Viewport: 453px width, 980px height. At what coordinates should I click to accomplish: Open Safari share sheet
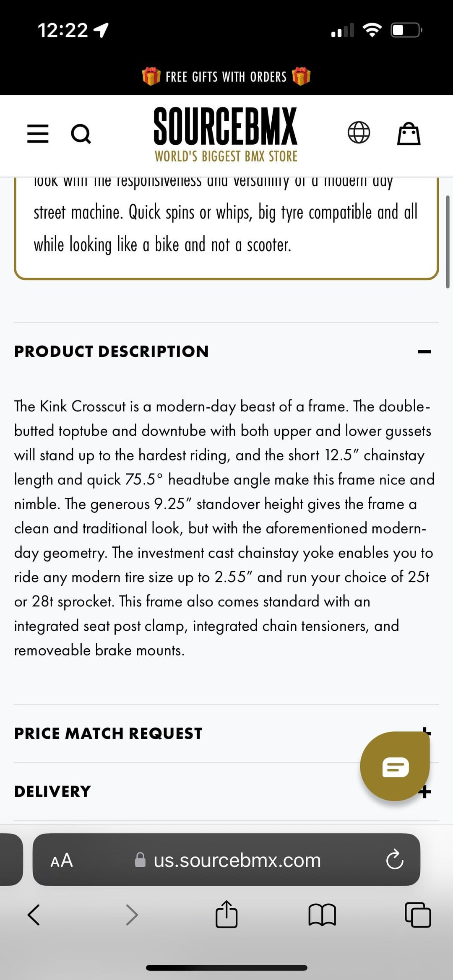(x=226, y=914)
